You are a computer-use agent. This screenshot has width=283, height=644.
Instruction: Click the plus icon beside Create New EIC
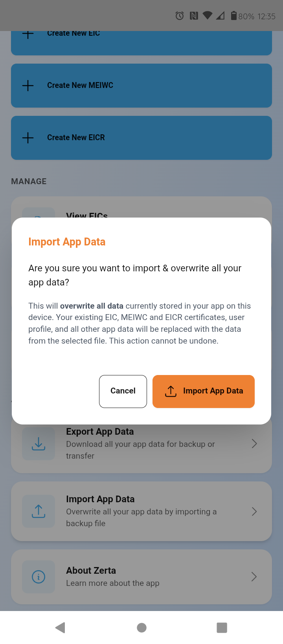click(x=28, y=34)
